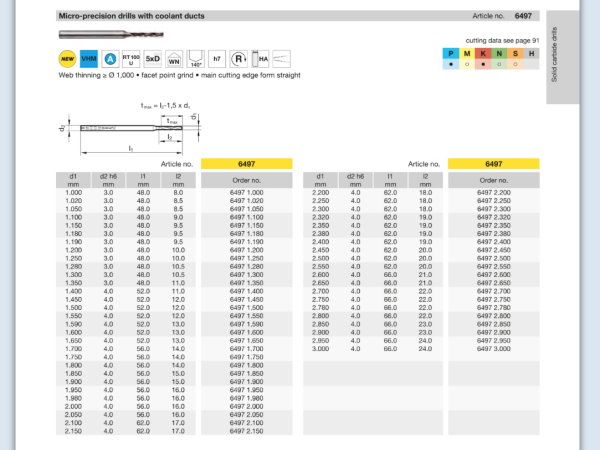600x450 pixels.
Task: Click the red K material swatch
Action: pyautogui.click(x=487, y=51)
